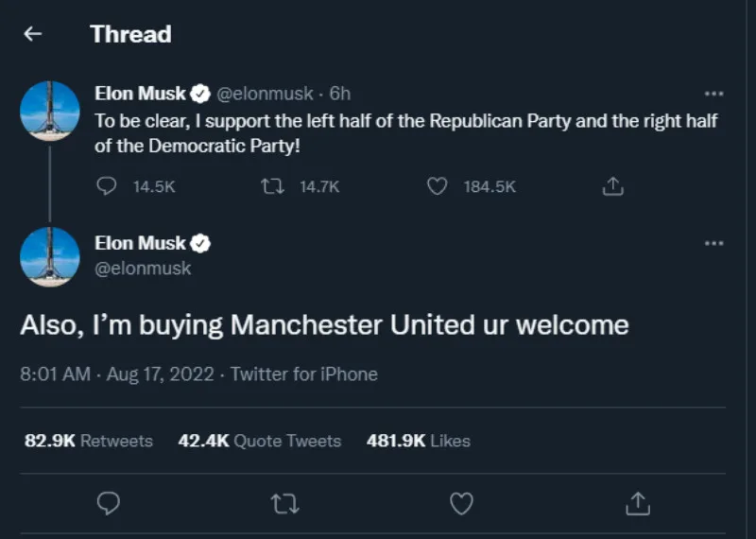The image size is (756, 539).
Task: Reply to the Republican Party tweet
Action: [x=108, y=187]
